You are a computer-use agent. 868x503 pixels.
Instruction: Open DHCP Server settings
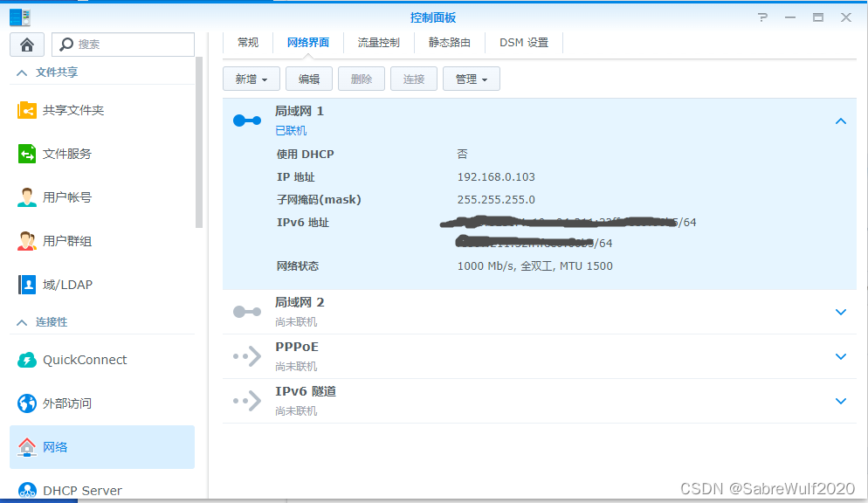click(x=84, y=490)
